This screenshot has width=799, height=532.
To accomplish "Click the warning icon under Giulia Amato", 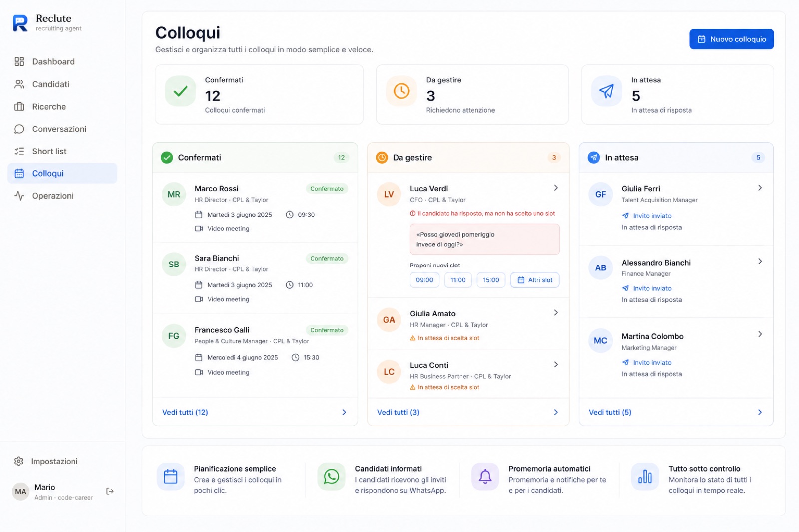I will point(413,338).
